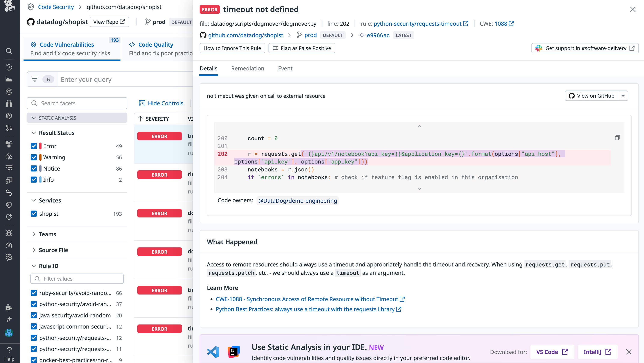Collapse the Result Status section
The height and width of the screenshot is (363, 644).
coord(34,132)
